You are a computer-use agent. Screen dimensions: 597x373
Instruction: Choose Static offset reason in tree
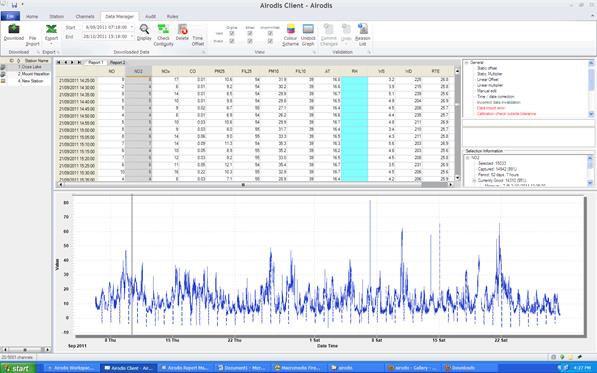[x=487, y=68]
